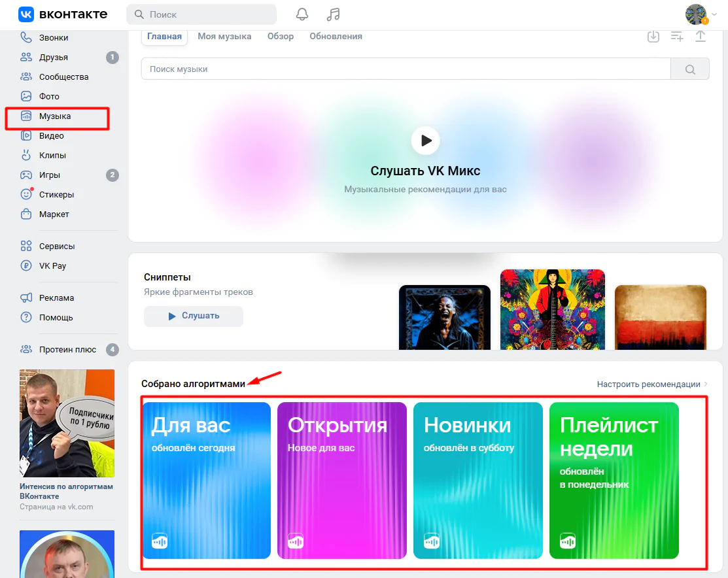Open the Плейлист недели green card

614,481
